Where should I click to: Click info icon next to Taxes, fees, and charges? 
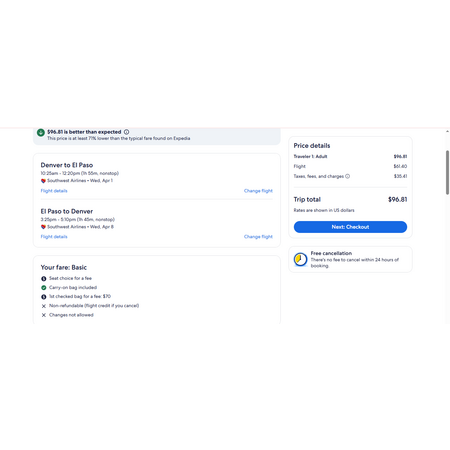click(347, 176)
